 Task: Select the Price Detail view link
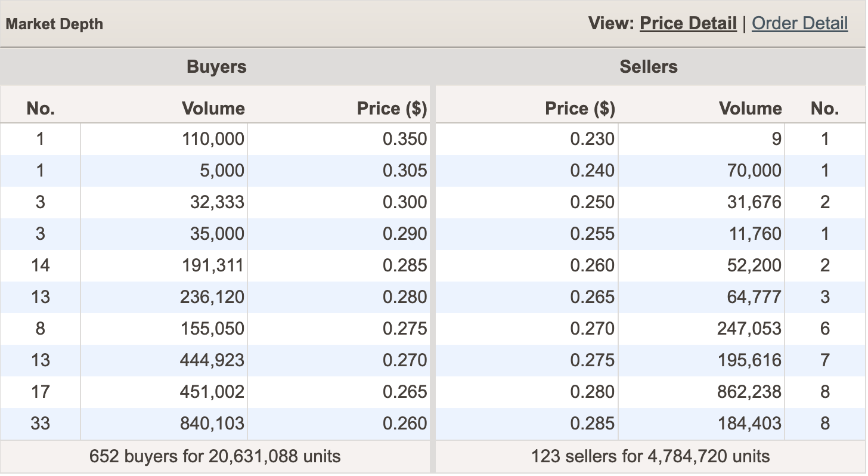pos(688,23)
